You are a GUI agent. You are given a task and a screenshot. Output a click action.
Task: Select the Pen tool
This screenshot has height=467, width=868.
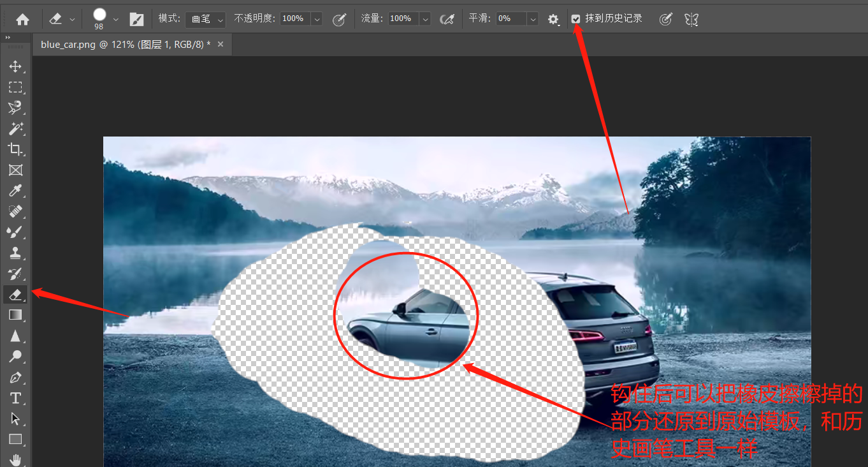[x=15, y=377]
